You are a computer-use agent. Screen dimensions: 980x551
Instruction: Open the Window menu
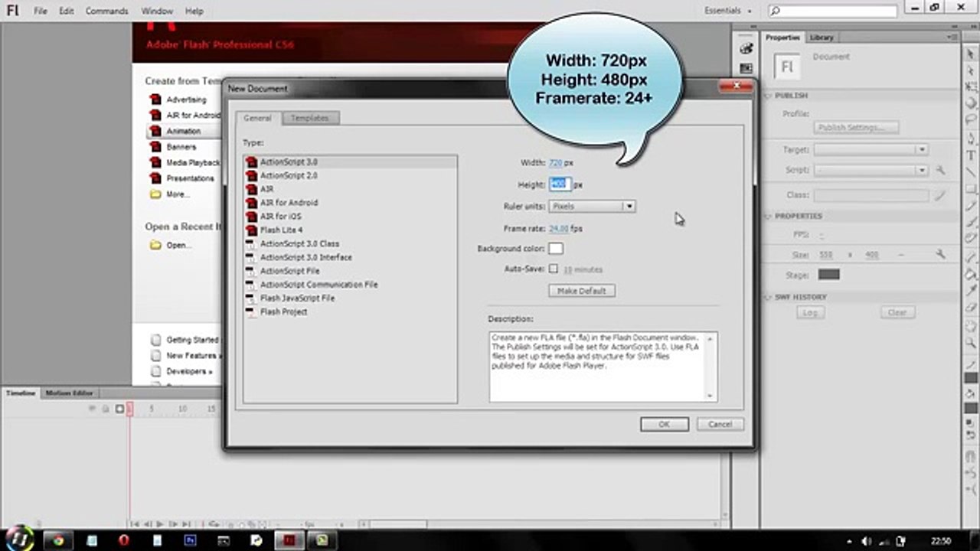(x=157, y=11)
